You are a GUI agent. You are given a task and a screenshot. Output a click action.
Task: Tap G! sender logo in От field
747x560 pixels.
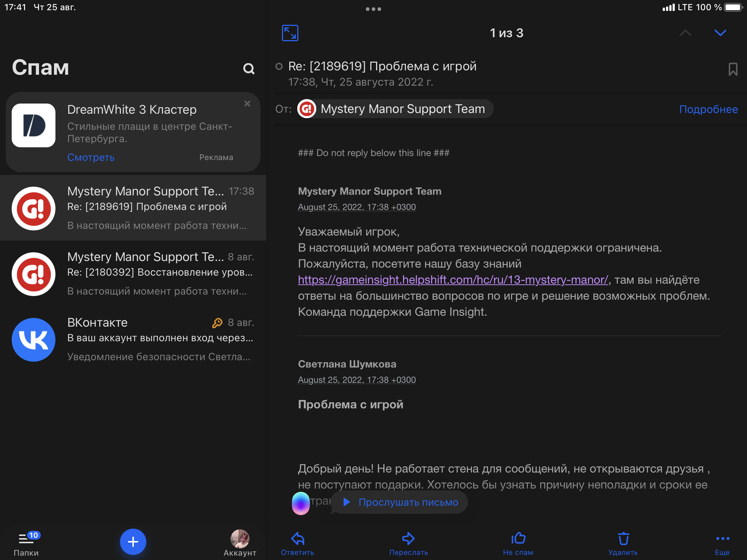point(307,109)
